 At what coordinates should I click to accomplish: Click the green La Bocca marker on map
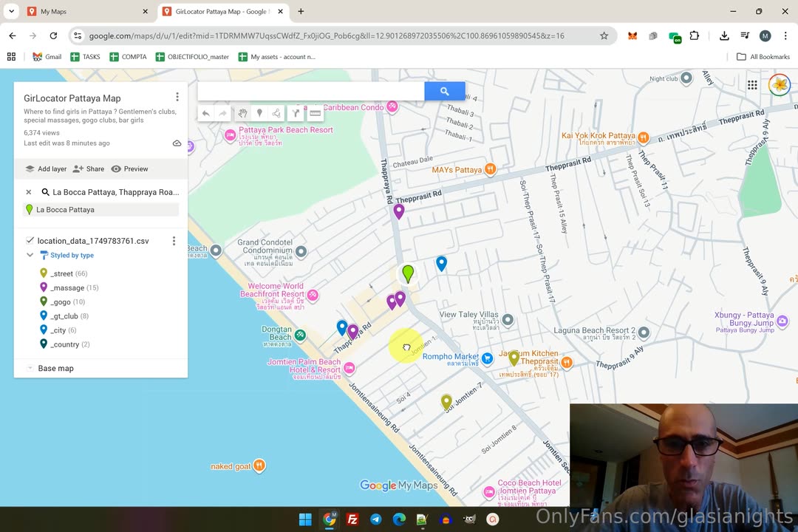[x=408, y=273]
